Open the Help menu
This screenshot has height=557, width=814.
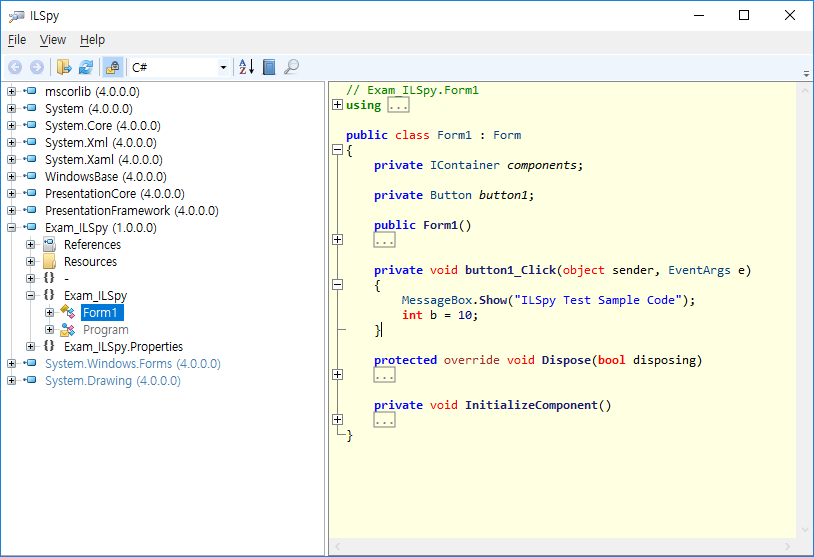click(92, 40)
